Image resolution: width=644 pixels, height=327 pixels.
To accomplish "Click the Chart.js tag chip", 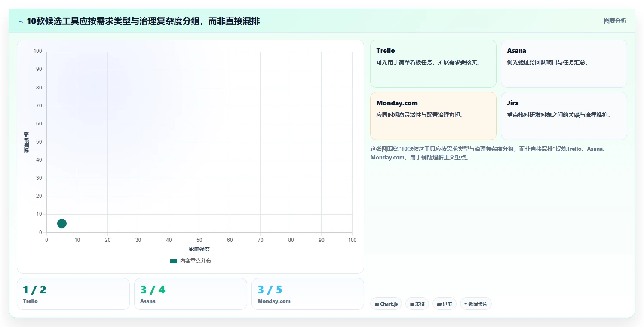I will click(x=386, y=304).
